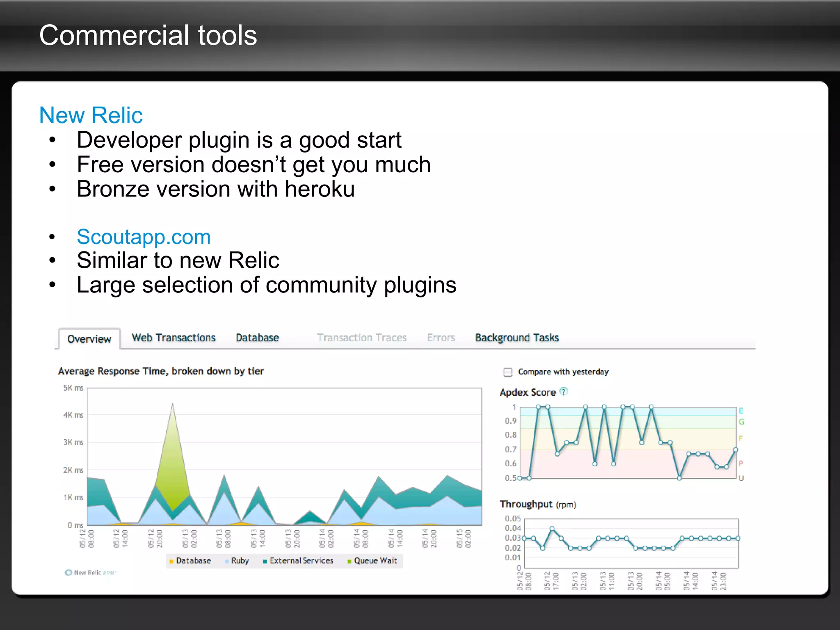
Task: Click the Apdex rating letter F
Action: pos(741,438)
